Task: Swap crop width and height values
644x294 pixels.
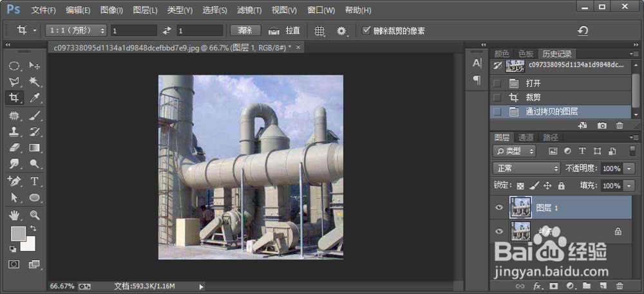Action: [167, 30]
